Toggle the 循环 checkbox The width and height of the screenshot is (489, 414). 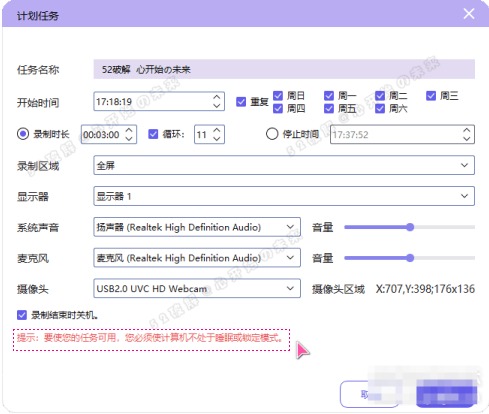click(x=153, y=134)
